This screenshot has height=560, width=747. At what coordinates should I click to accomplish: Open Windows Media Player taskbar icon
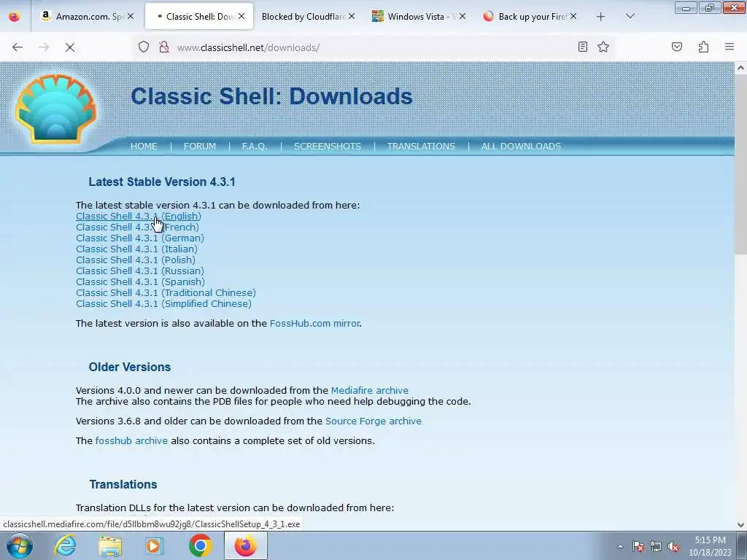[155, 545]
